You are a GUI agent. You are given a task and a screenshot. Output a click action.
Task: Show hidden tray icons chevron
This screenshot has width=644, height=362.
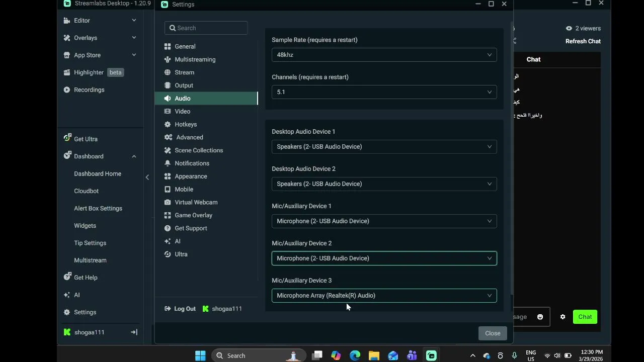(472, 355)
